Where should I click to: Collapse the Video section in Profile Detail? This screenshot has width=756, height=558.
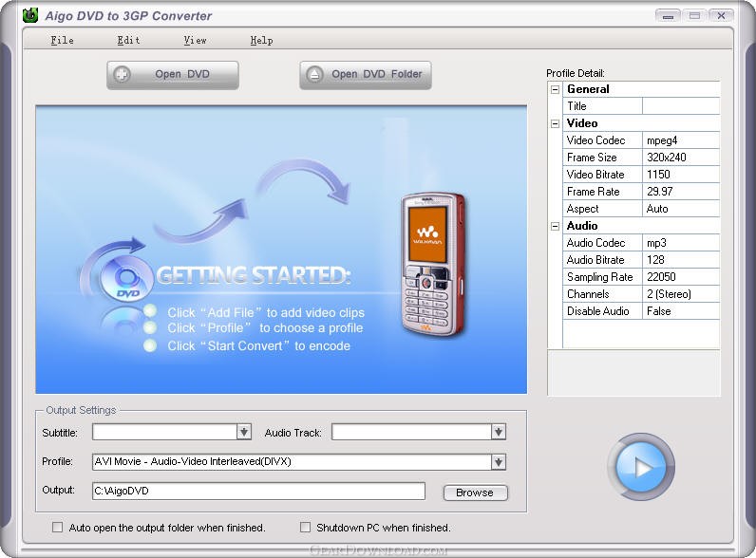(556, 123)
